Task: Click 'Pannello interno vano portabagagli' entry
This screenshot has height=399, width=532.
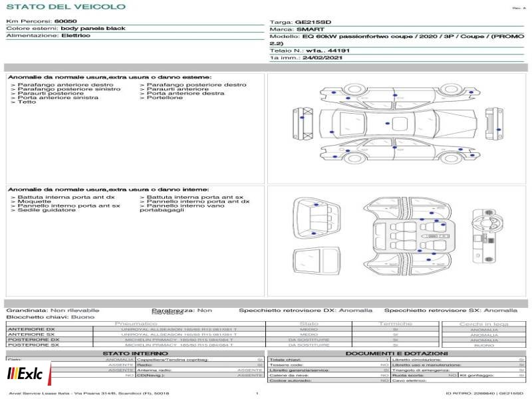Action: point(182,208)
